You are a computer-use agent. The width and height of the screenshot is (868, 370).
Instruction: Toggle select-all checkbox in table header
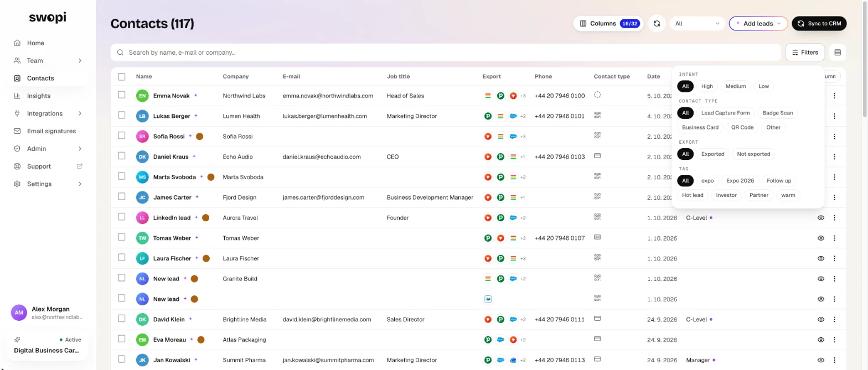122,76
